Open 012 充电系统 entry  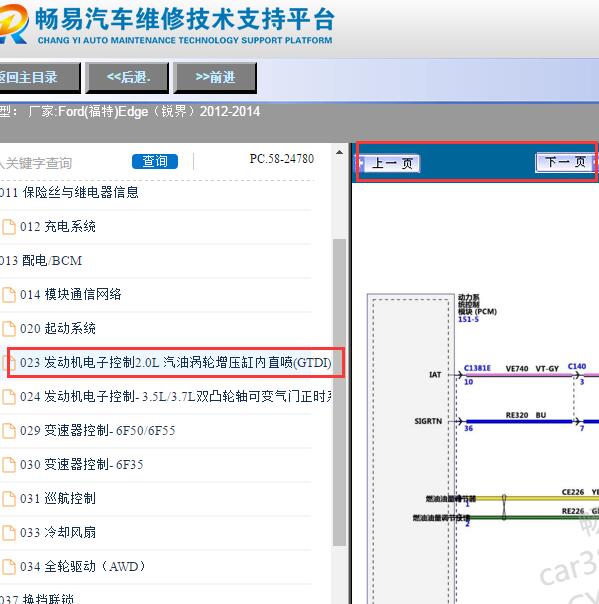(x=58, y=226)
